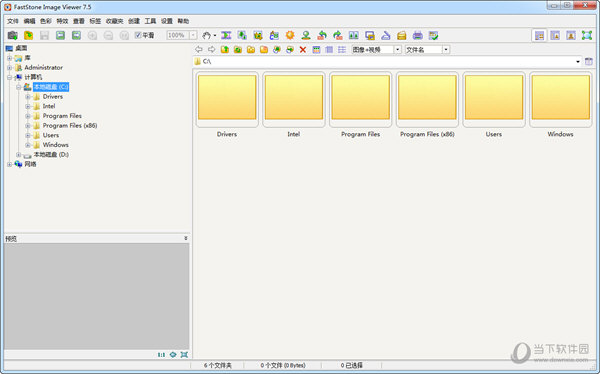Image resolution: width=600 pixels, height=374 pixels.
Task: Click the printer icon
Action: (417, 36)
